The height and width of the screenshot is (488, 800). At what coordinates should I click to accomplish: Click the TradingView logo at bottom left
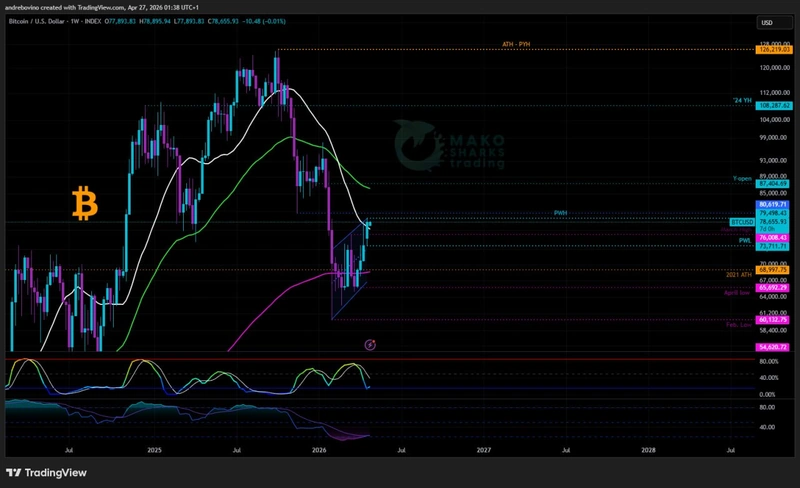coord(47,472)
